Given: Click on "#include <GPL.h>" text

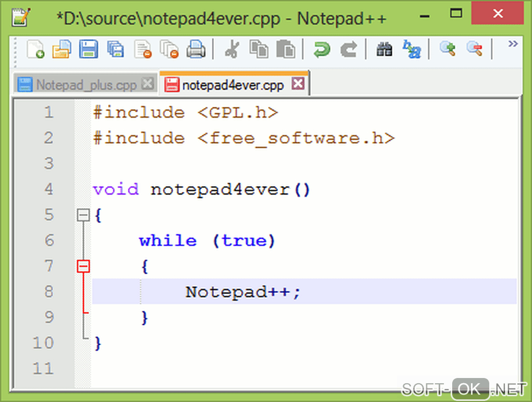Looking at the screenshot, I should (x=186, y=113).
